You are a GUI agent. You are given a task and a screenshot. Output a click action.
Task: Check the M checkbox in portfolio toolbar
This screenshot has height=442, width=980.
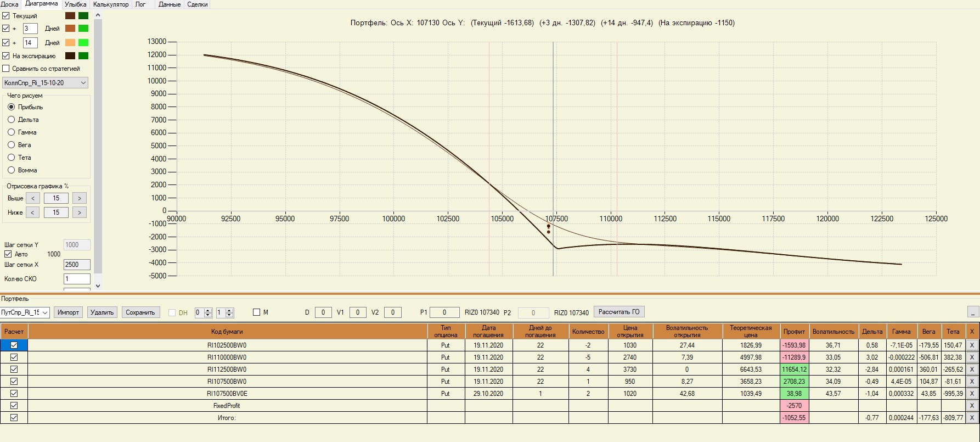pyautogui.click(x=256, y=312)
